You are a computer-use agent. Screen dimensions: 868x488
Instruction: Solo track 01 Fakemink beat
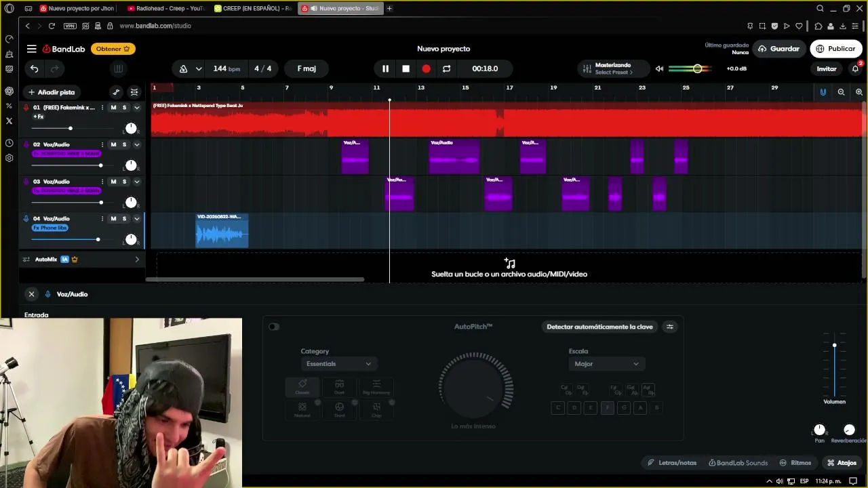point(124,108)
